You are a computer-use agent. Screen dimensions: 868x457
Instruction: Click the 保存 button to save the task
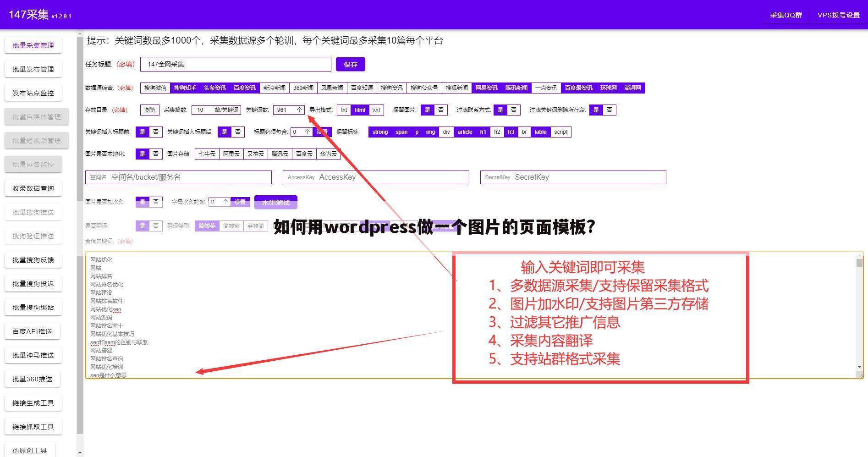pyautogui.click(x=350, y=64)
